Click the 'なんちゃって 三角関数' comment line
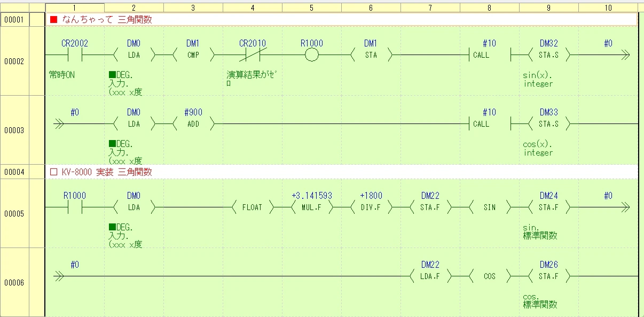The image size is (644, 317). (342, 20)
